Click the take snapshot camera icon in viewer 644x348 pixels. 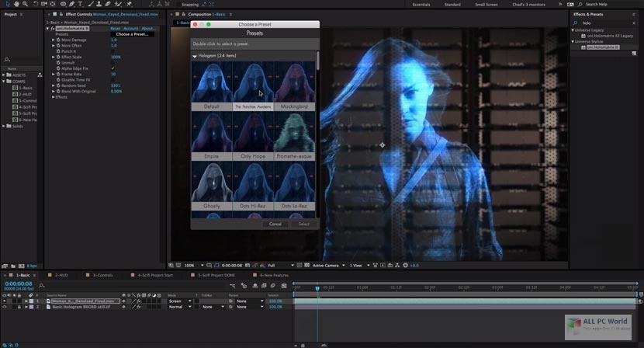(248, 266)
